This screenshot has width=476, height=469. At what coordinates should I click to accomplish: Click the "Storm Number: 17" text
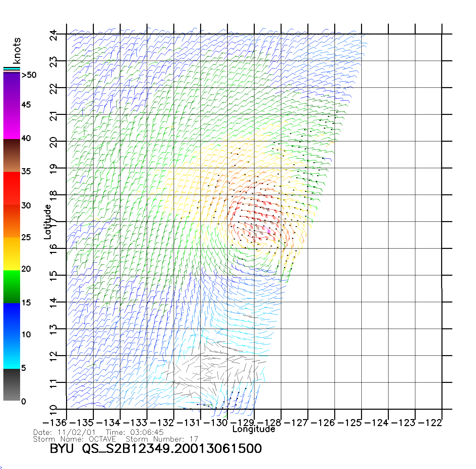pos(162,439)
